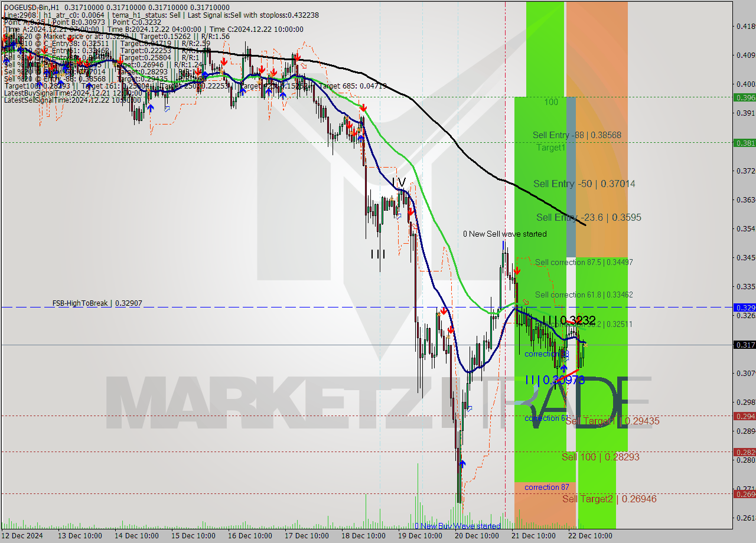Click the '14 Dec 10:00' time label

click(x=135, y=535)
